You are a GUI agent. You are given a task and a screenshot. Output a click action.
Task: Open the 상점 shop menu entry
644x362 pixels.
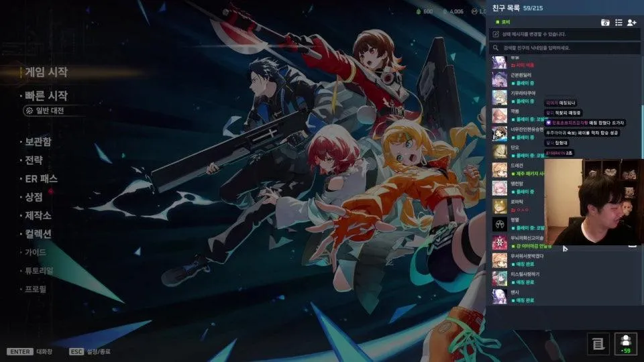tap(34, 197)
